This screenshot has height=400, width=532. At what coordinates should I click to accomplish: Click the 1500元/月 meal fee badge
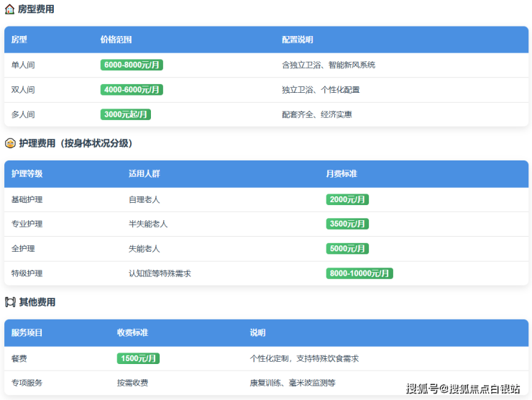click(138, 358)
